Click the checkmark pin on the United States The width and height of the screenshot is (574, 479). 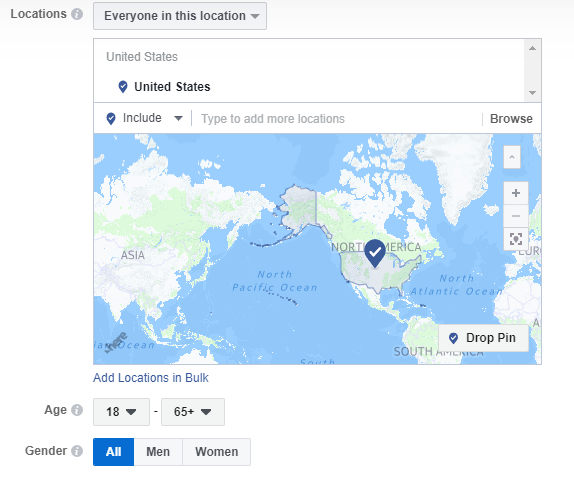[x=374, y=253]
